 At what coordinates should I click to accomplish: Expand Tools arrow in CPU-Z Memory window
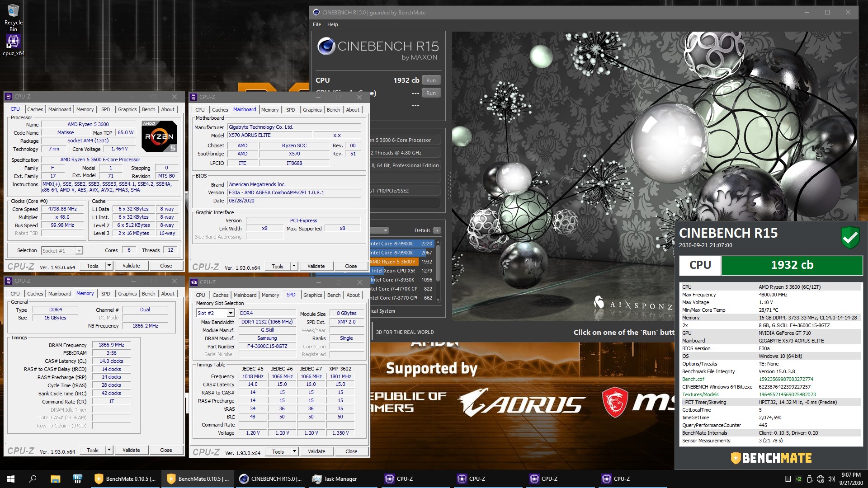click(x=109, y=450)
